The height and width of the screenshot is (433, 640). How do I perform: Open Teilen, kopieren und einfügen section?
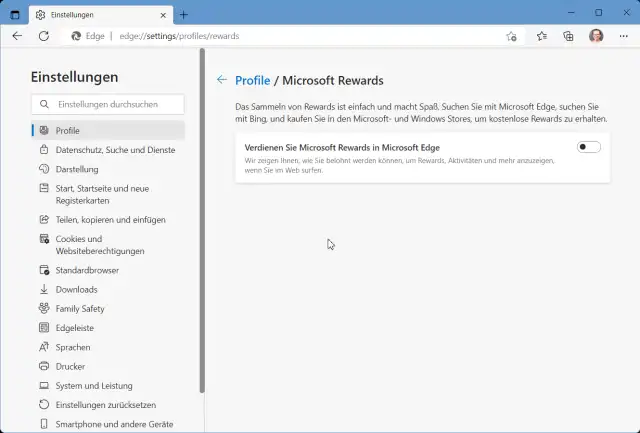coord(108,220)
